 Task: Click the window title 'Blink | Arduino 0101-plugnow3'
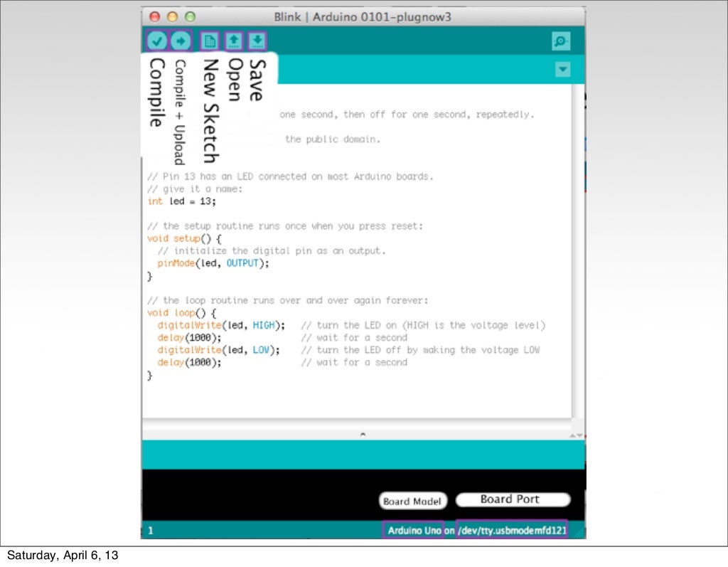(x=363, y=17)
